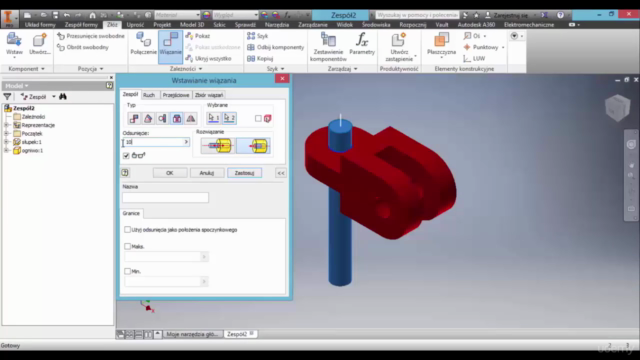Click Odbij komponenty tool

click(276, 47)
